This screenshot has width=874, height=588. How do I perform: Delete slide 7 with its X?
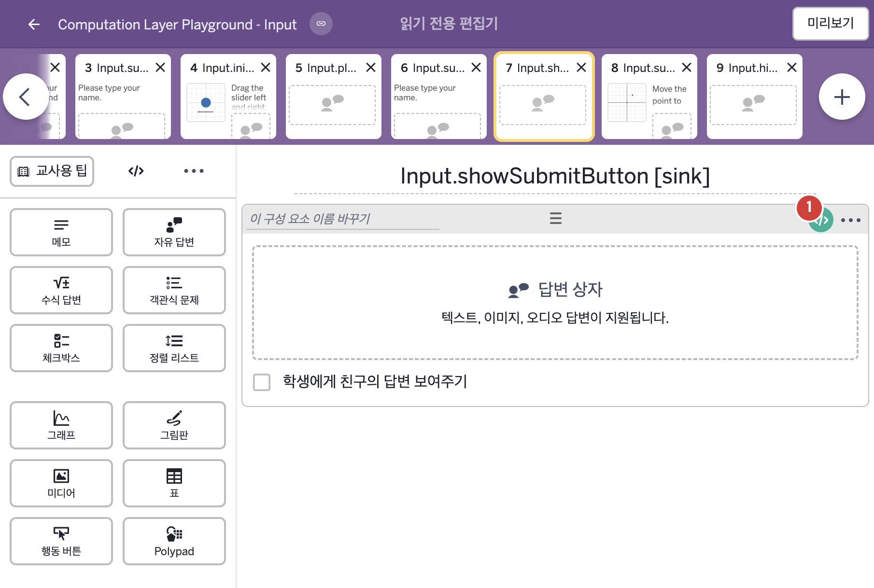tap(581, 68)
